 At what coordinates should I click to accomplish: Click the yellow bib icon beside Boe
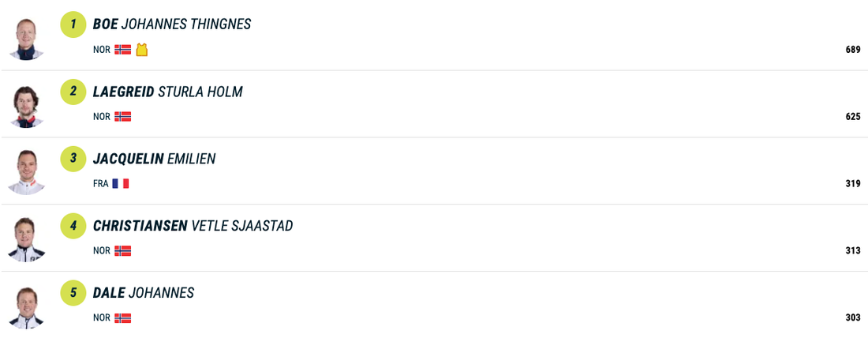142,50
